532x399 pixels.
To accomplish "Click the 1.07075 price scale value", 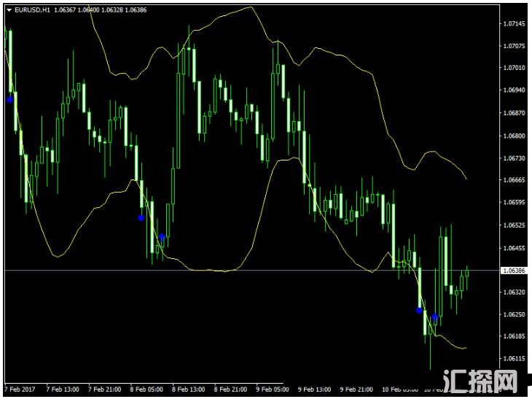I will click(514, 46).
